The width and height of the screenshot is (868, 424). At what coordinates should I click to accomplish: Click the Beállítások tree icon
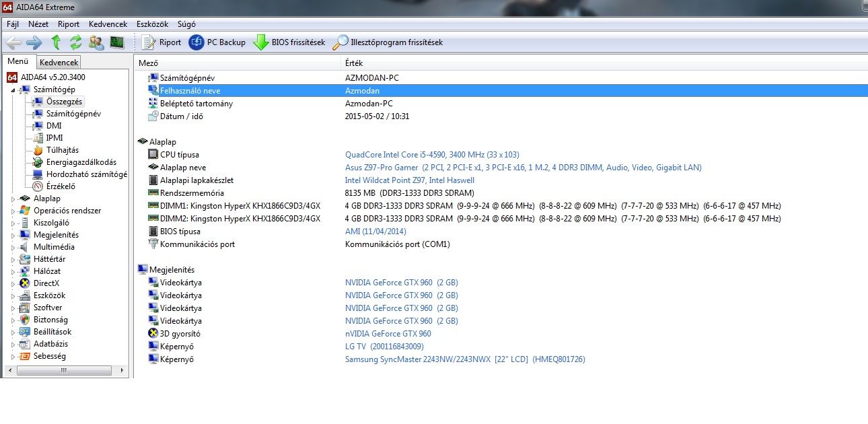25,332
